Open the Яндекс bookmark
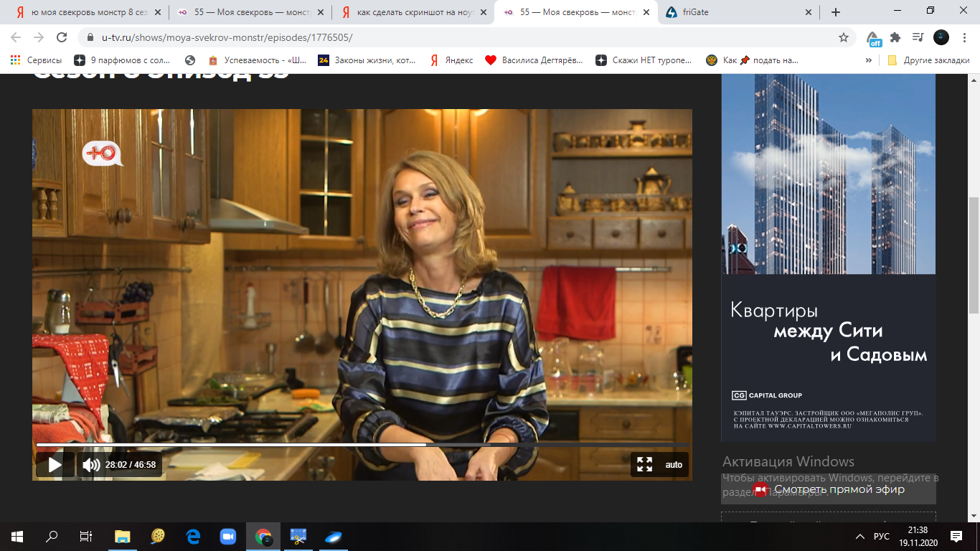Screen dimensions: 980x551 tap(452, 60)
